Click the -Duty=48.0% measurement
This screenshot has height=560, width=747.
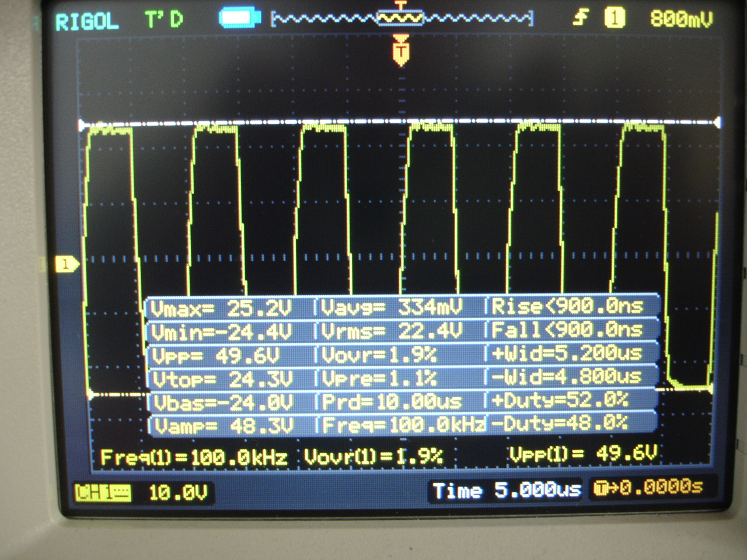(560, 423)
